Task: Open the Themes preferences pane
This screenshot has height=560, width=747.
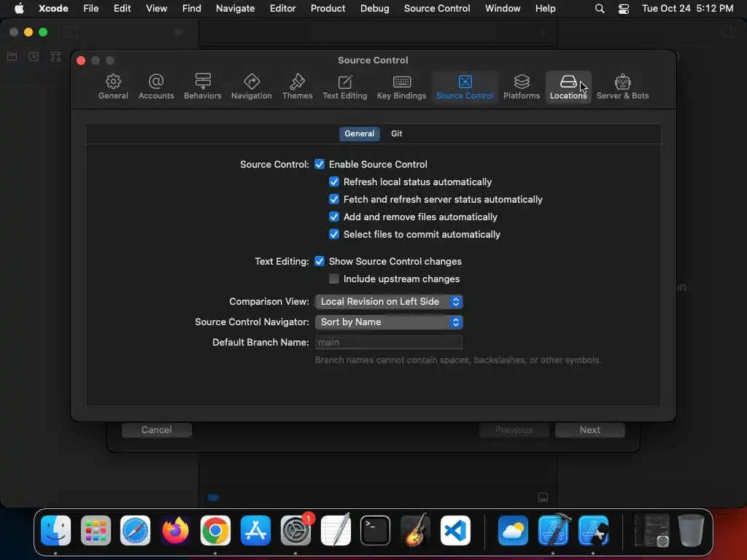Action: [298, 87]
